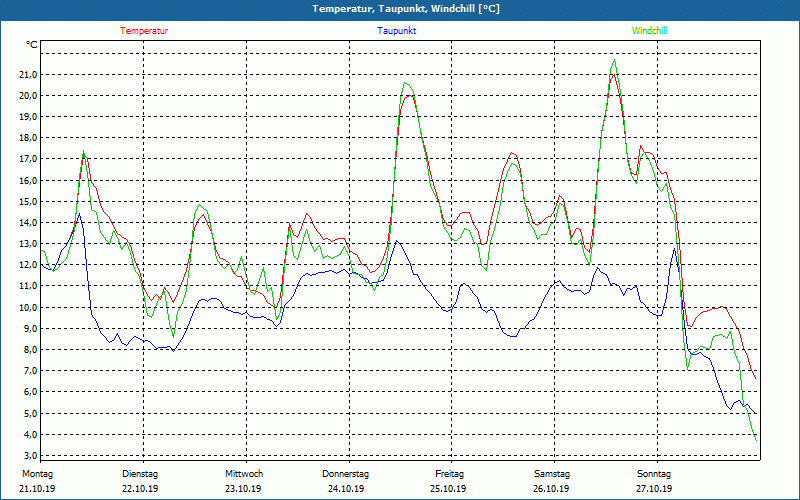
Task: Click the 9,0 y-axis value
Action: pos(31,328)
